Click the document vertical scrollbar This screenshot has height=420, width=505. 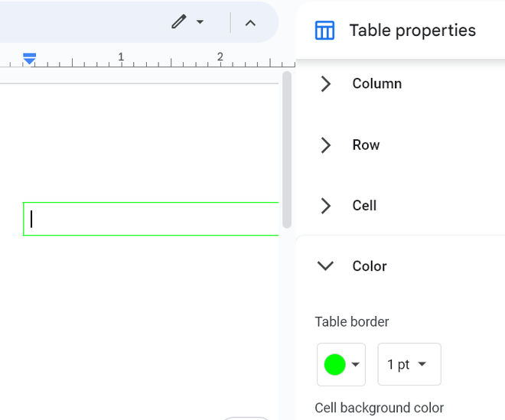point(287,149)
